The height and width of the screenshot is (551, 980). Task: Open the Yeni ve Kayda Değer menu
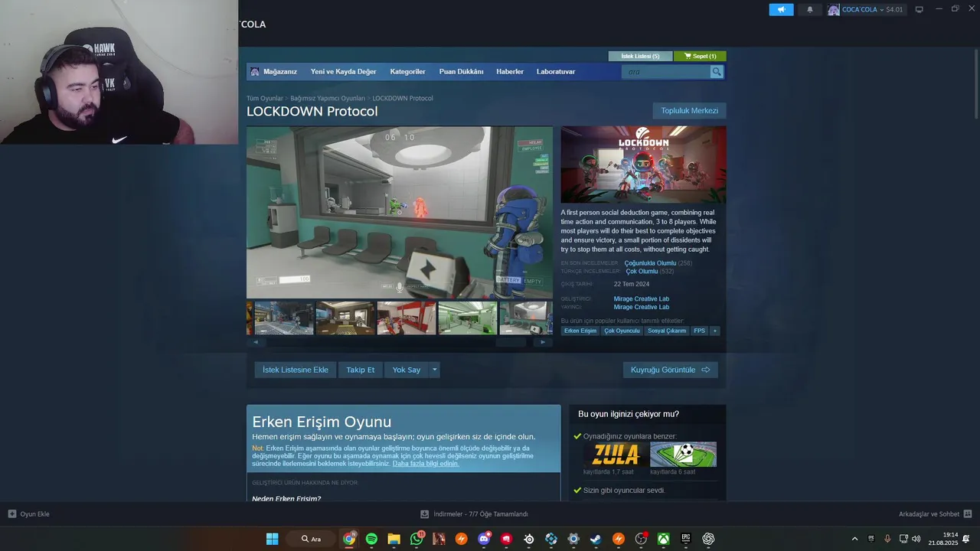click(343, 72)
